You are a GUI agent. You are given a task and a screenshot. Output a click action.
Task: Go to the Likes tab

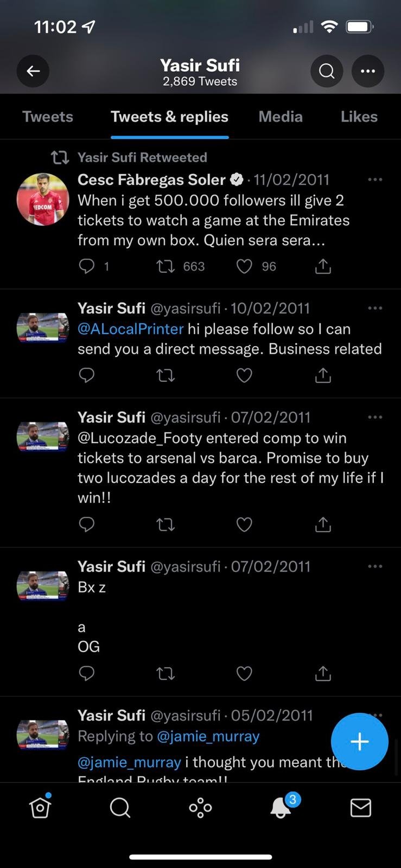click(x=359, y=117)
